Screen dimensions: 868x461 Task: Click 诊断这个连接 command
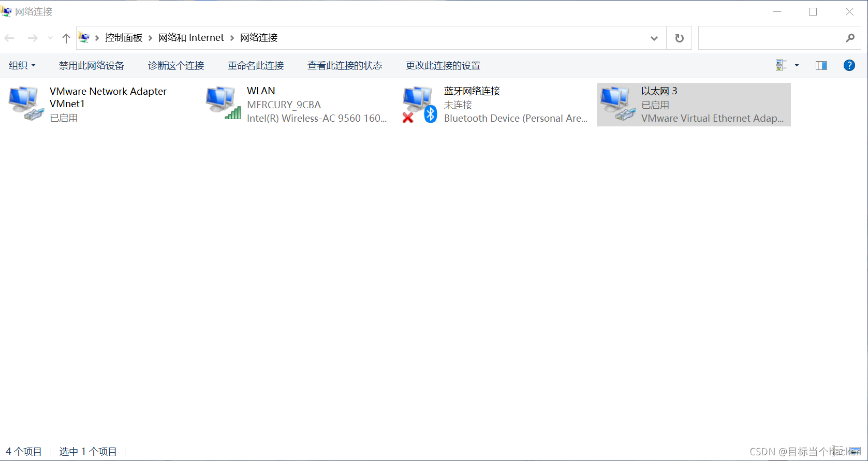click(176, 65)
